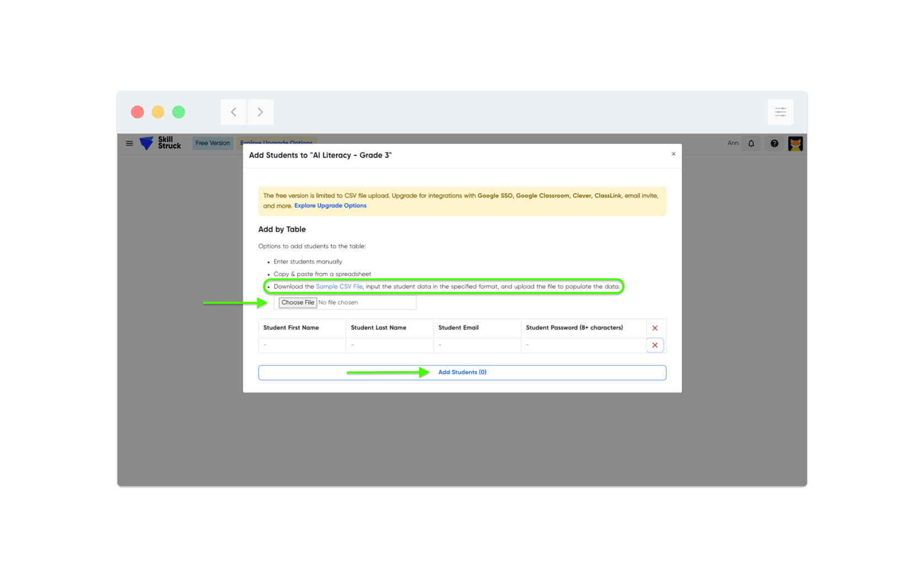924x577 pixels.
Task: Click the 'Add by Table' heading
Action: (x=282, y=229)
